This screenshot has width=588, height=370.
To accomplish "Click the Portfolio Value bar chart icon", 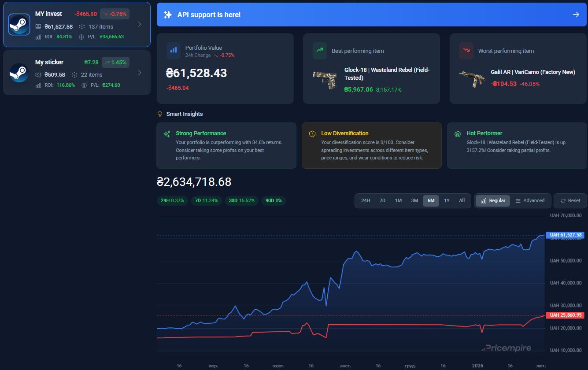I will point(174,51).
